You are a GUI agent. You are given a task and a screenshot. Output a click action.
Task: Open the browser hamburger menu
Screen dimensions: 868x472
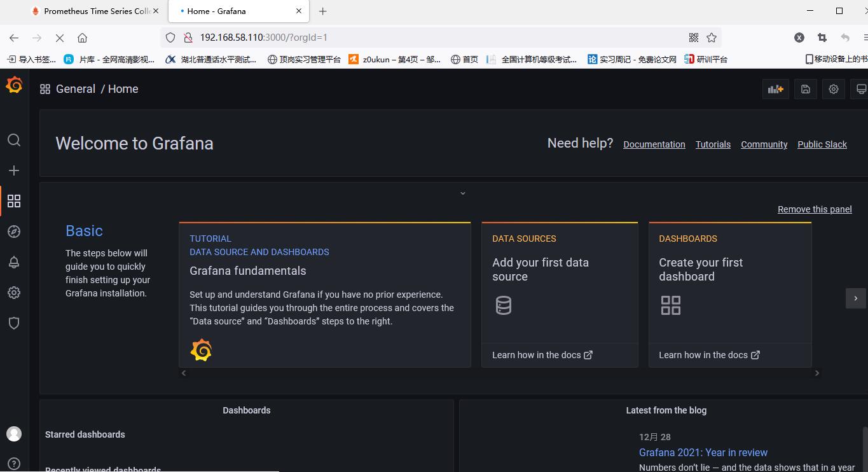[864, 38]
